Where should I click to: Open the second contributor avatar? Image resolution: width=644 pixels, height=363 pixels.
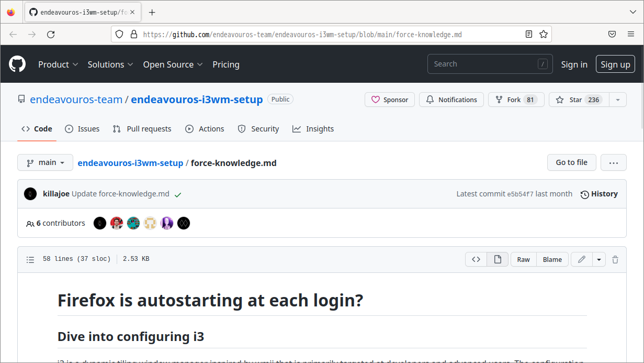[117, 223]
